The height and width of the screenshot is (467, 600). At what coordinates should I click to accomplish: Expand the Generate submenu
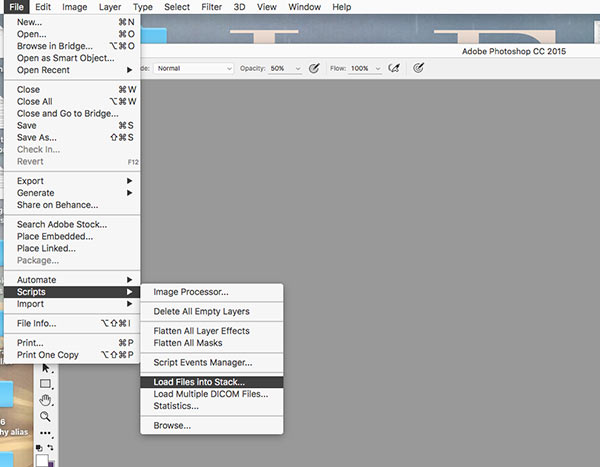(x=72, y=193)
